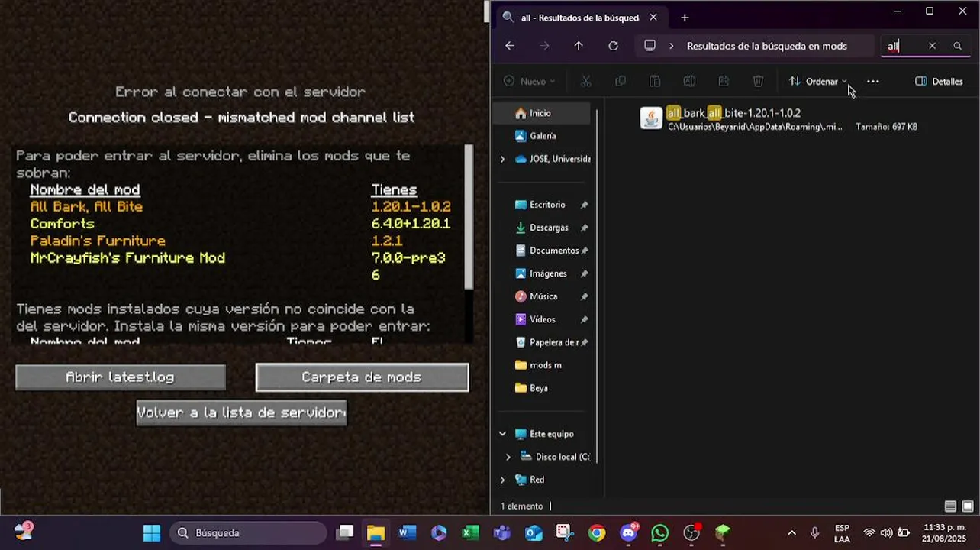The image size is (980, 550).
Task: Collapse the Este equipo node
Action: tap(502, 434)
